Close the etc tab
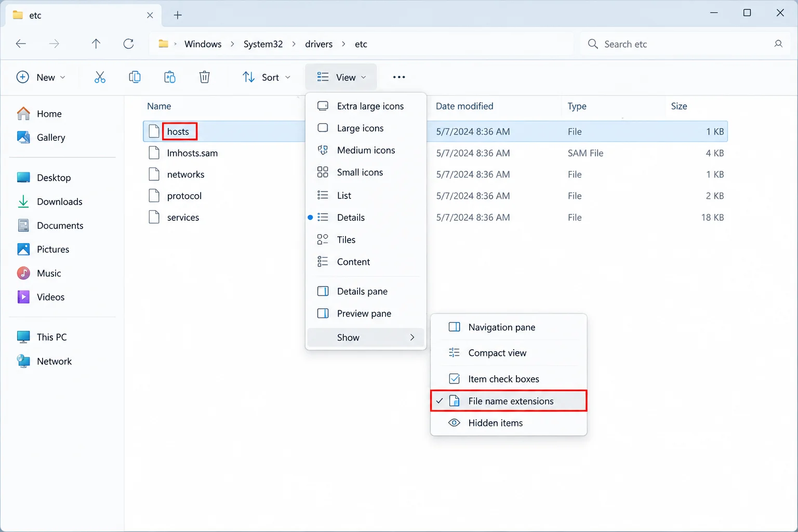The width and height of the screenshot is (798, 532). coord(150,15)
